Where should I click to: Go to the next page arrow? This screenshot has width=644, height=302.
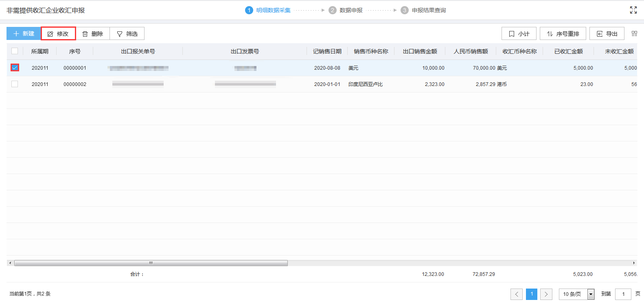coord(546,294)
